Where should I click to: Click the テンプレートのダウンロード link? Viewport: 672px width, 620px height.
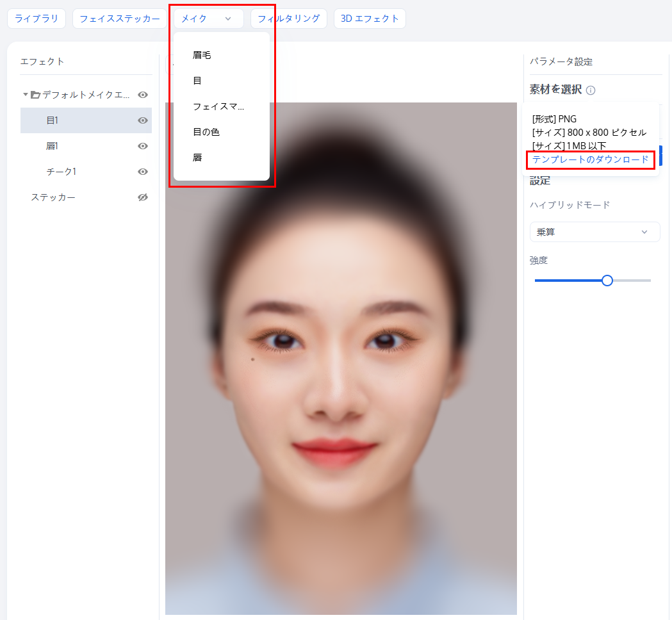point(590,159)
